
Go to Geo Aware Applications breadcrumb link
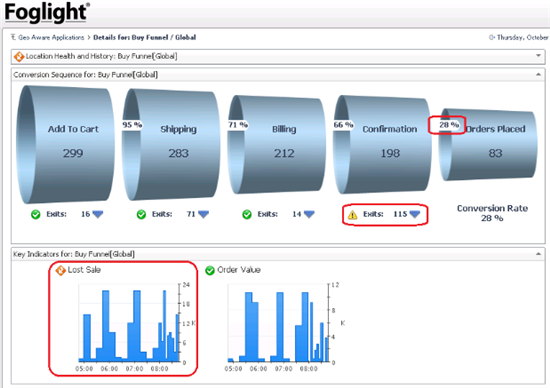51,37
